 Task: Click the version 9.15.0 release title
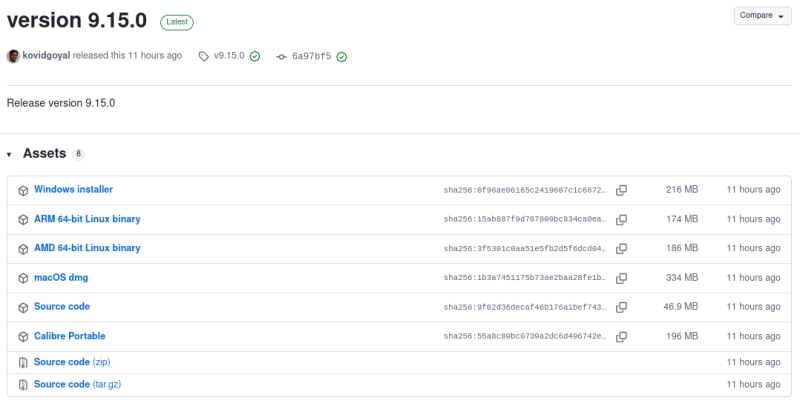click(x=77, y=20)
